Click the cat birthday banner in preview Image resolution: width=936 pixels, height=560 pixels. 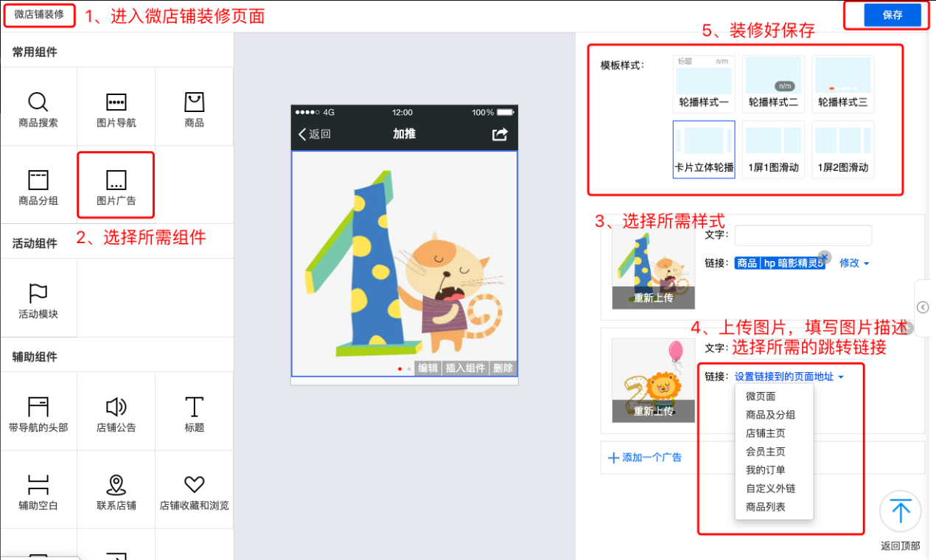[x=405, y=264]
